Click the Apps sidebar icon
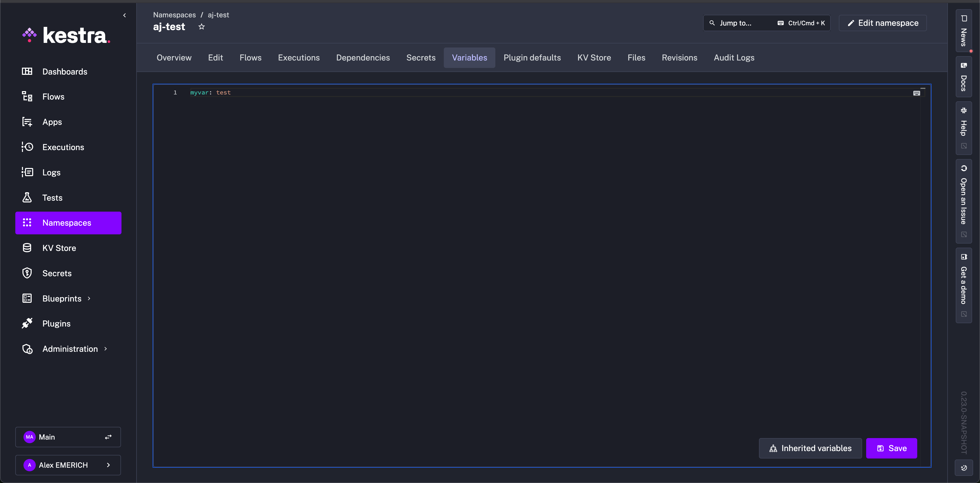 coord(27,122)
